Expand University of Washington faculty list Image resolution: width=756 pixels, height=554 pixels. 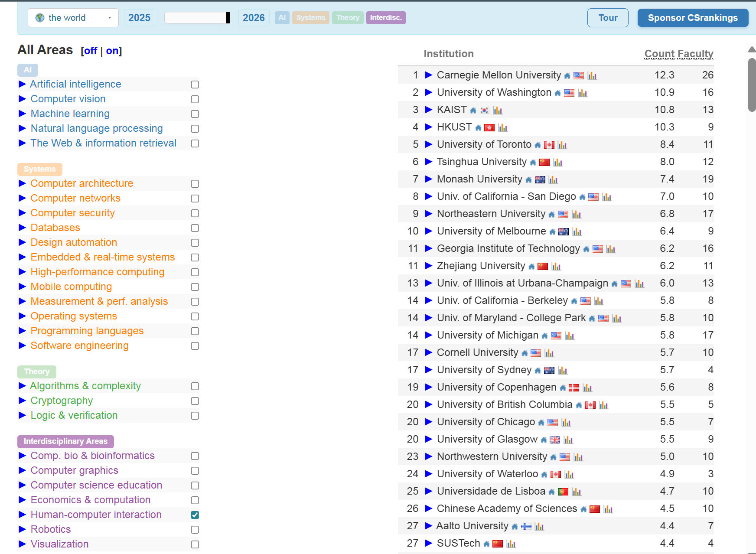tap(429, 92)
